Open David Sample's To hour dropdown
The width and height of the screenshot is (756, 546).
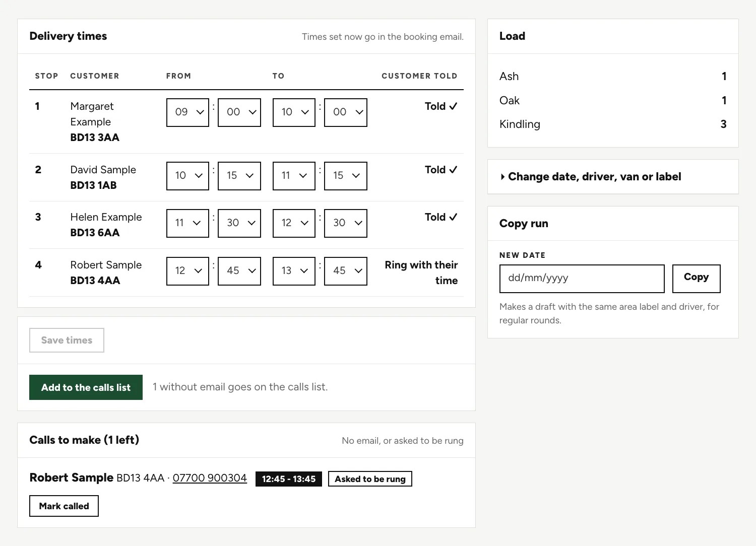pyautogui.click(x=294, y=176)
